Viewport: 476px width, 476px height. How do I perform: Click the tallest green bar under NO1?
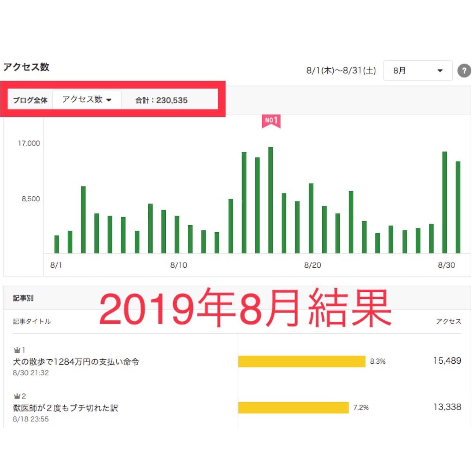tap(271, 200)
